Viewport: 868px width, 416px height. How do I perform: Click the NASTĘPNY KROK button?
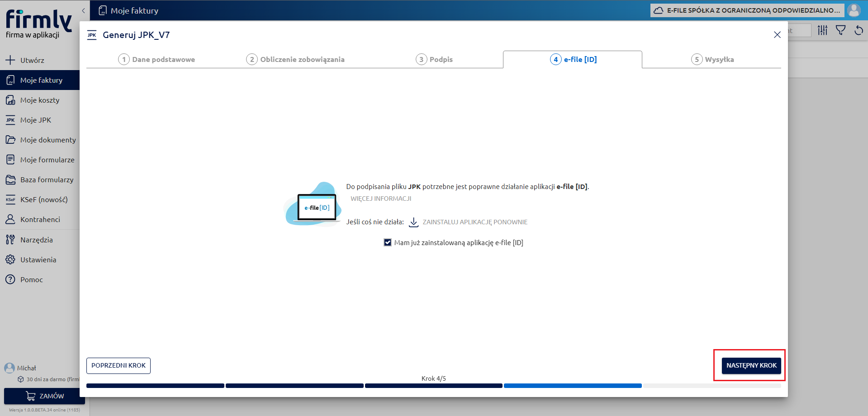click(751, 365)
